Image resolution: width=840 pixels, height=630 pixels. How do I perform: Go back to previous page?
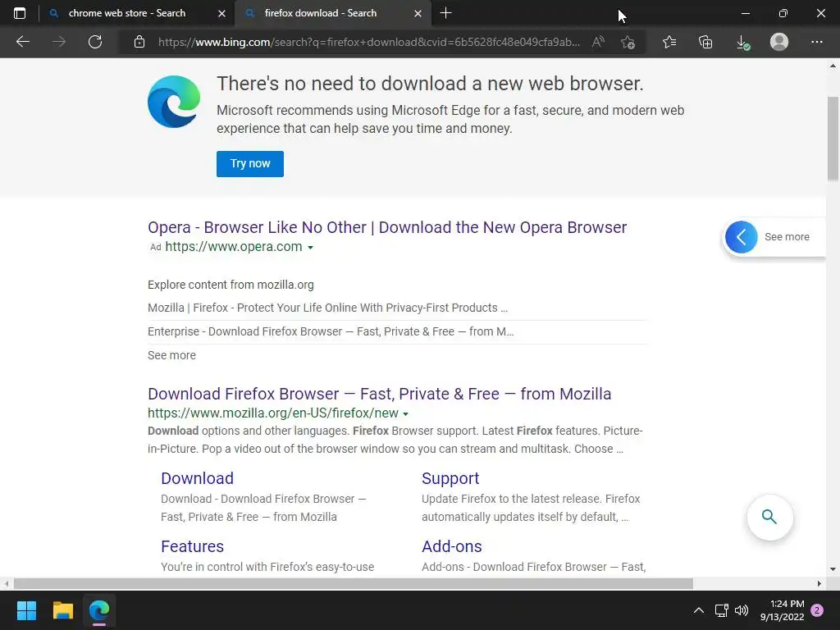coord(22,42)
